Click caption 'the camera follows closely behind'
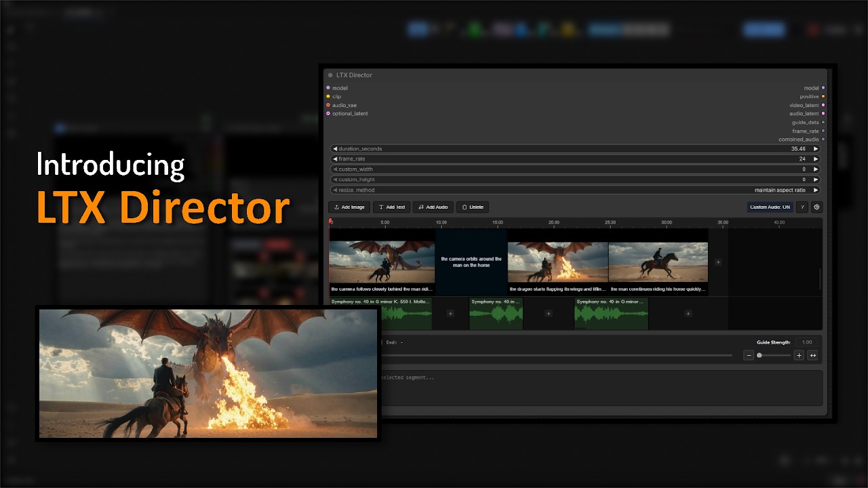 coord(382,289)
